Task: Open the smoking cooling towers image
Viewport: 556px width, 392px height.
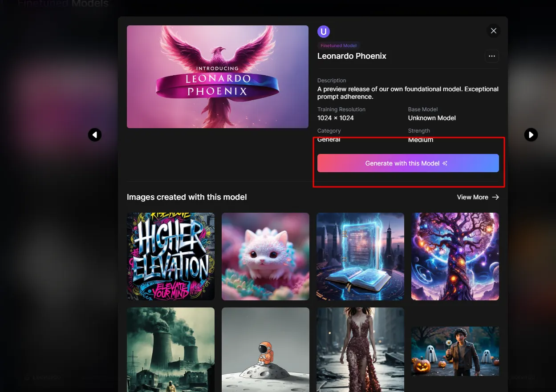Action: [x=170, y=350]
